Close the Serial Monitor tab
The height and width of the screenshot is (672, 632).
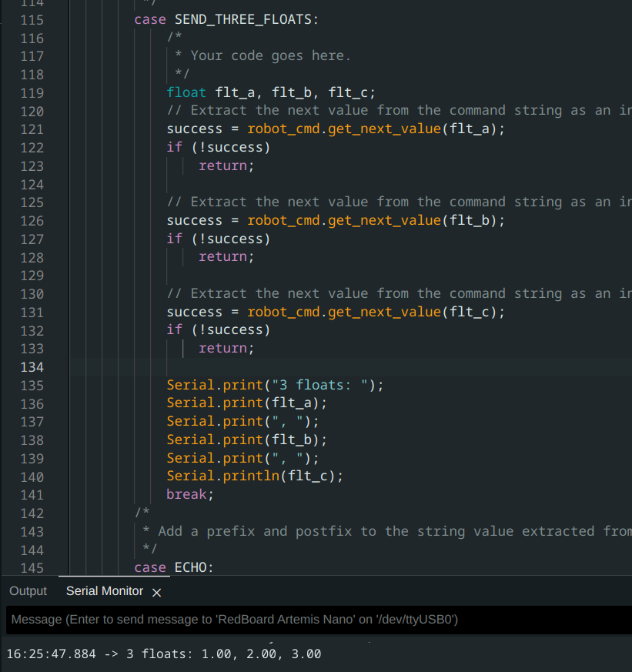[x=157, y=592]
